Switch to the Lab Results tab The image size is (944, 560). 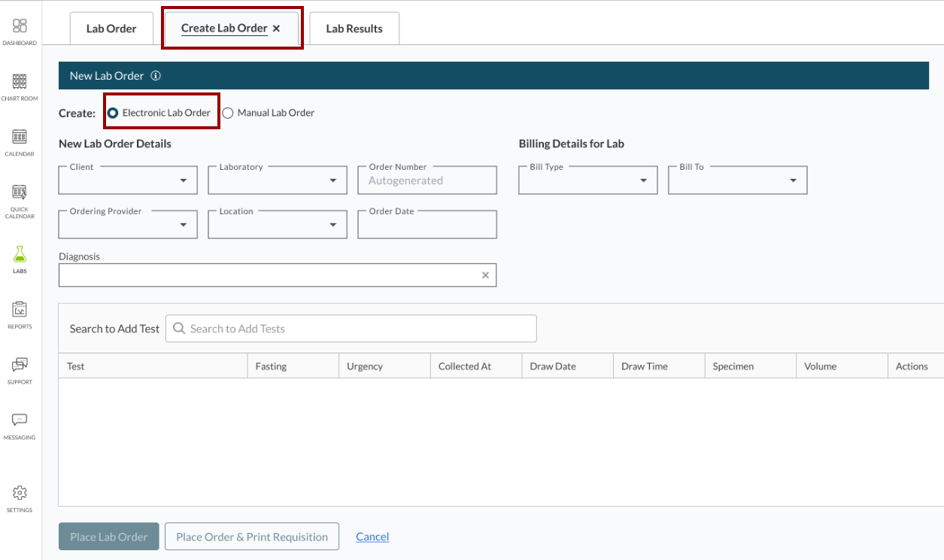coord(354,29)
